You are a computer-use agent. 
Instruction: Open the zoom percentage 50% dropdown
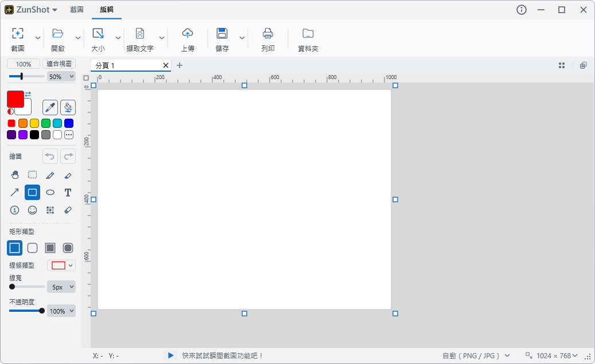point(61,77)
